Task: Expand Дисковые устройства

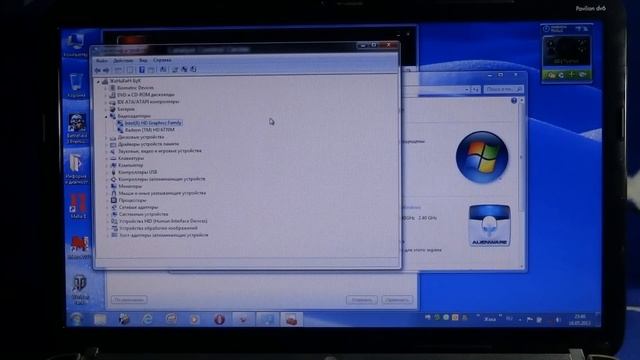Action: (107, 138)
